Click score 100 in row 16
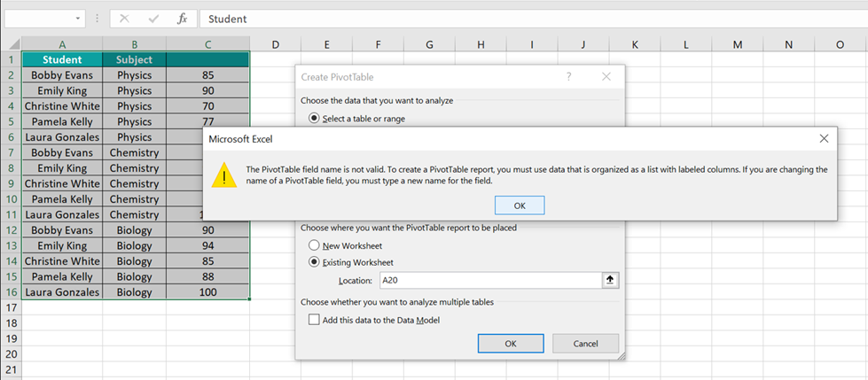Image resolution: width=868 pixels, height=380 pixels. [x=207, y=291]
